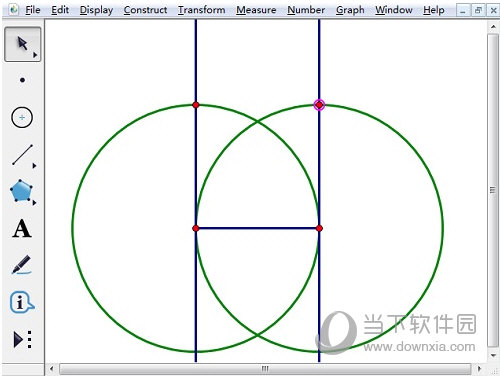
Task: Open the Custom Tools button
Action: tap(22, 339)
